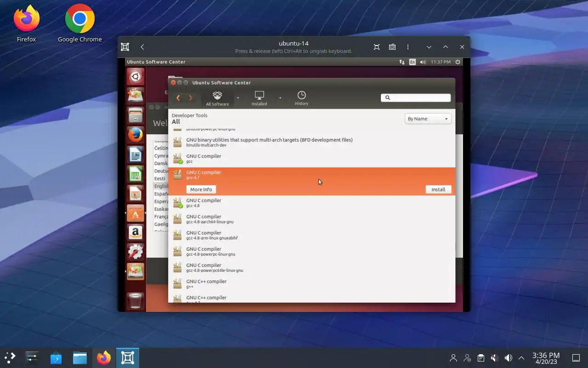This screenshot has height=368, width=588.
Task: Click the En keyboard layout indicator
Action: 413,62
